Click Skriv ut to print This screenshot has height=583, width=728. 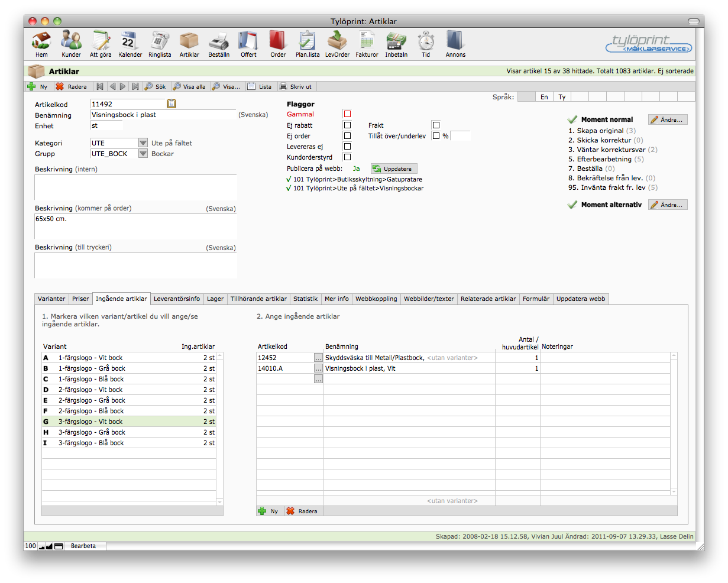click(x=296, y=86)
